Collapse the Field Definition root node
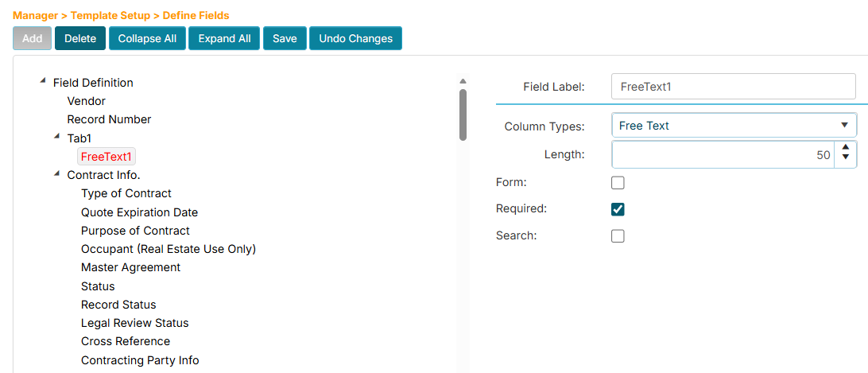 point(42,80)
